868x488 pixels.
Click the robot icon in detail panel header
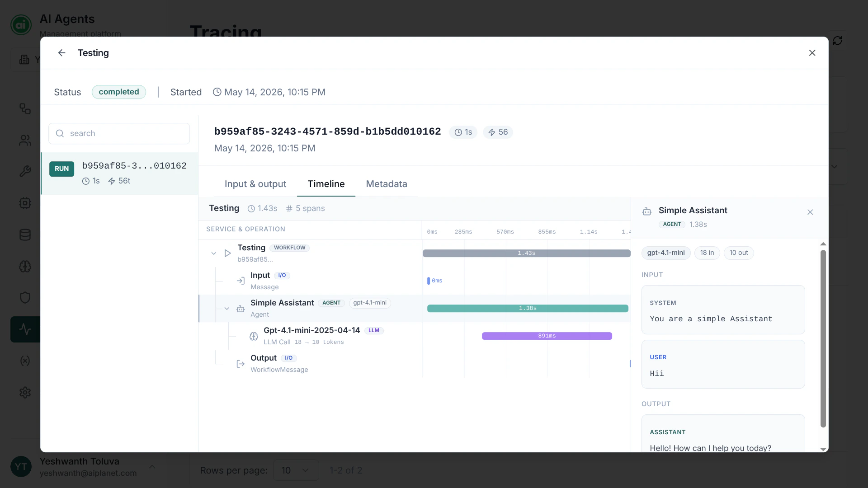click(x=647, y=211)
